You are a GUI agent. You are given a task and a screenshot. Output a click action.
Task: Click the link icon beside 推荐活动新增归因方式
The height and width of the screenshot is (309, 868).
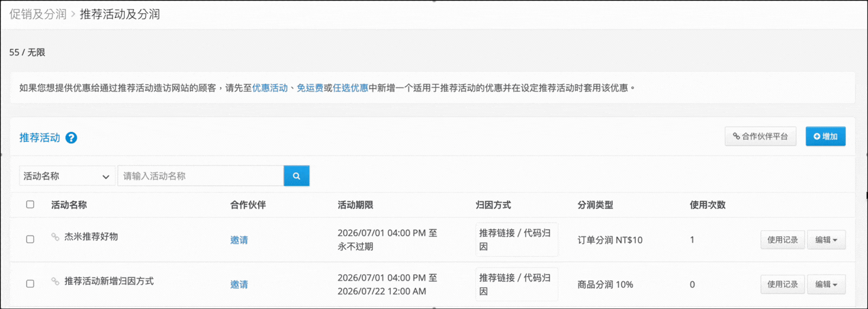tap(55, 281)
